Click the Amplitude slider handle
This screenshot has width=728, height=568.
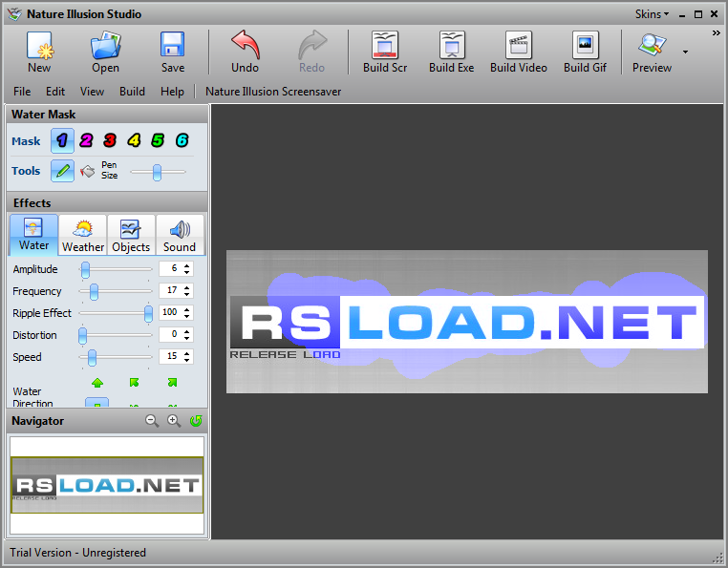[x=85, y=269]
